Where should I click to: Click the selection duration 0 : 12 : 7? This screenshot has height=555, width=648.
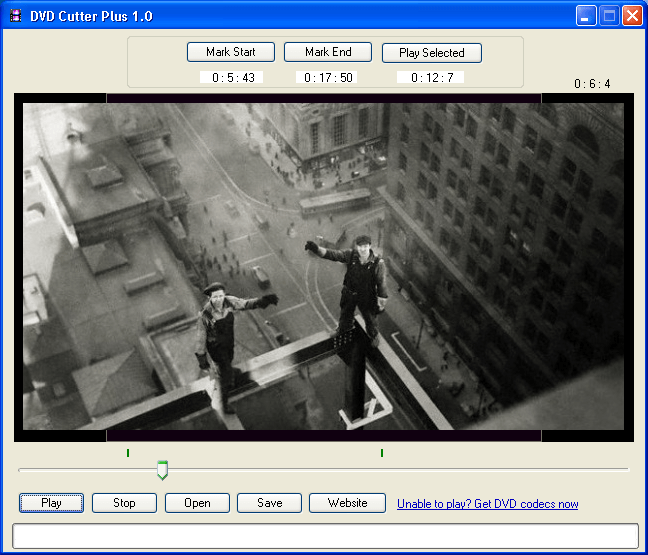click(x=431, y=77)
